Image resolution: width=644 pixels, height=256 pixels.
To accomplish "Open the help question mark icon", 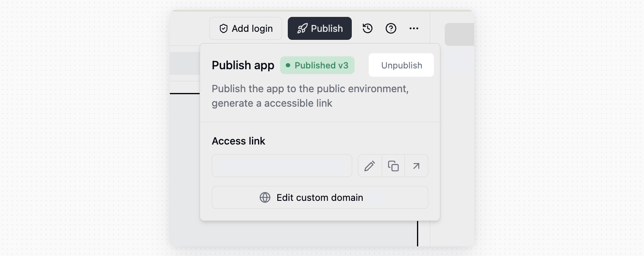I will click(391, 28).
